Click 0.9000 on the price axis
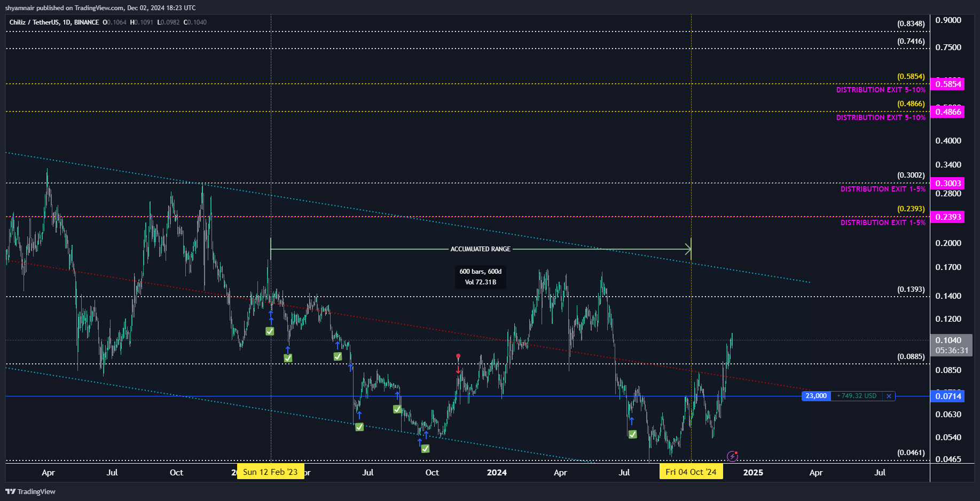Screen dimensions: 980x501 [x=948, y=20]
